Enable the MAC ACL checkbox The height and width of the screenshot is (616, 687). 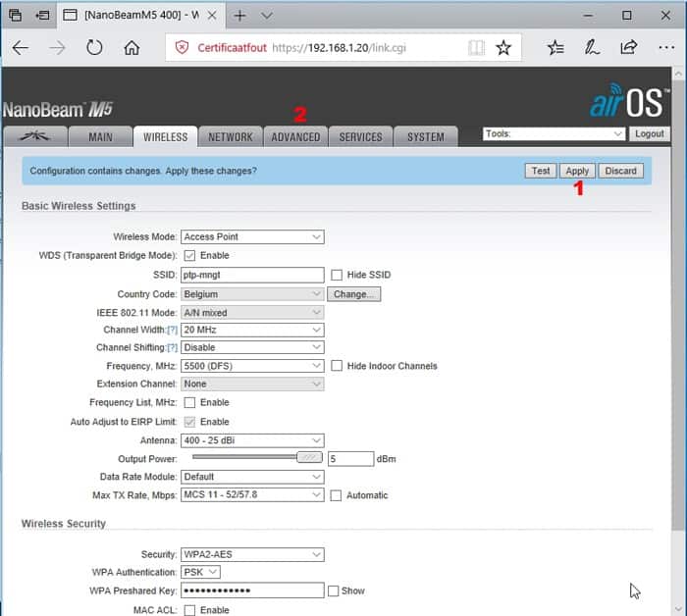pyautogui.click(x=189, y=610)
